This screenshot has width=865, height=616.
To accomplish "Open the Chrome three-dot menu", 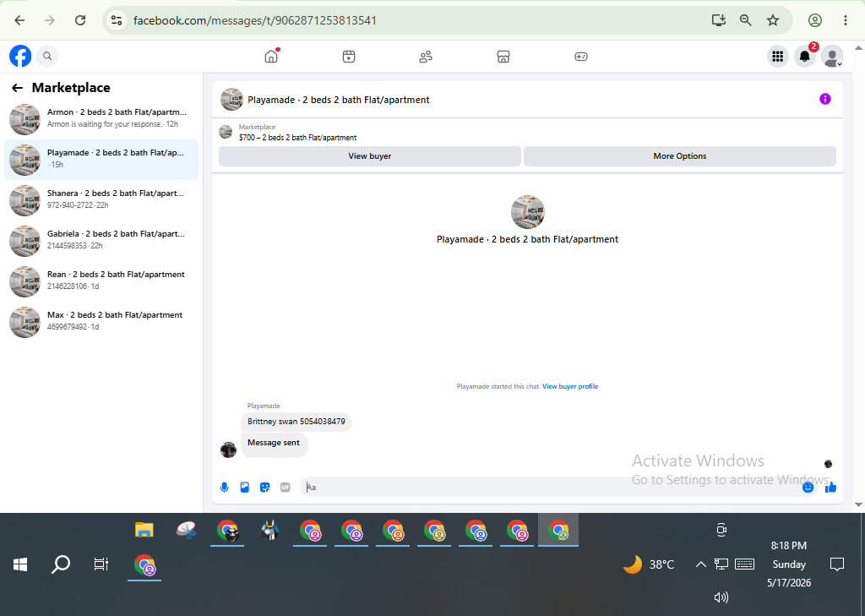I will tap(845, 20).
